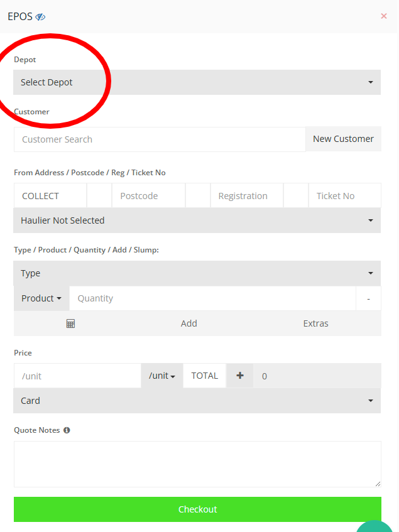The image size is (399, 532).
Task: Click the minus button beside Quantity
Action: [x=369, y=298]
